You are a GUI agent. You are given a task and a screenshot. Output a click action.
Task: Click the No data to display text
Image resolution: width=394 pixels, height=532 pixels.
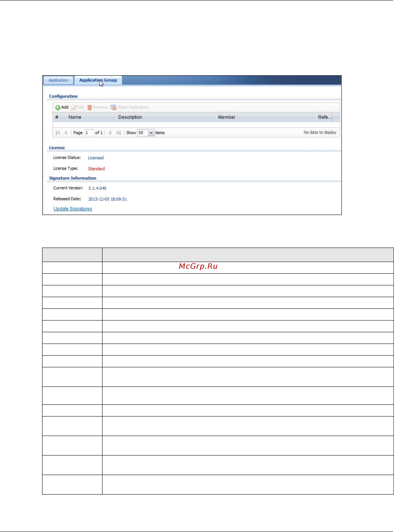tap(320, 132)
